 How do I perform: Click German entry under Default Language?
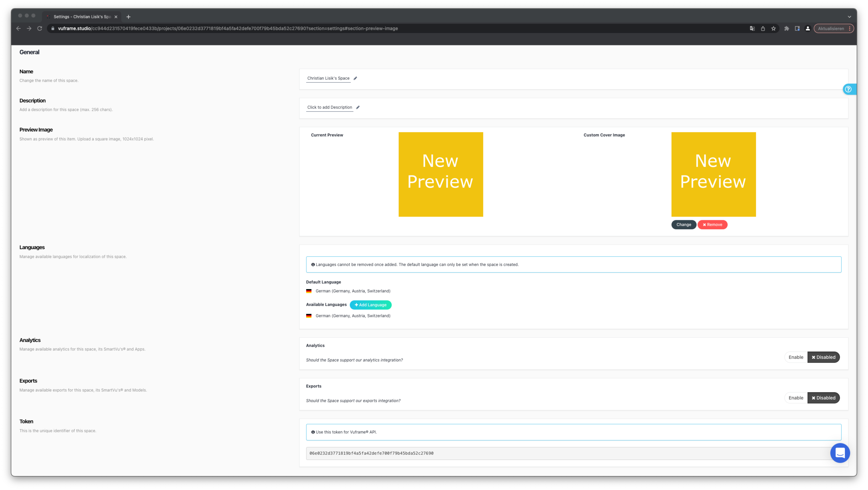pyautogui.click(x=353, y=291)
